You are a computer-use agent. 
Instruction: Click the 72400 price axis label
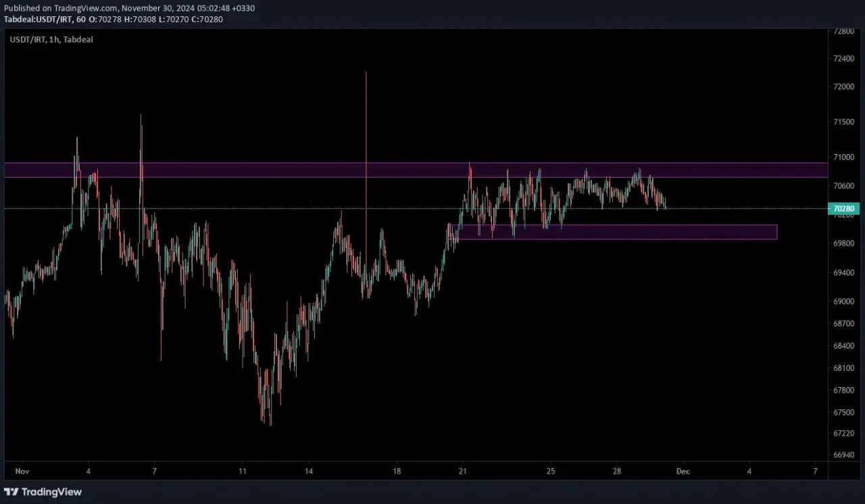pyautogui.click(x=845, y=59)
